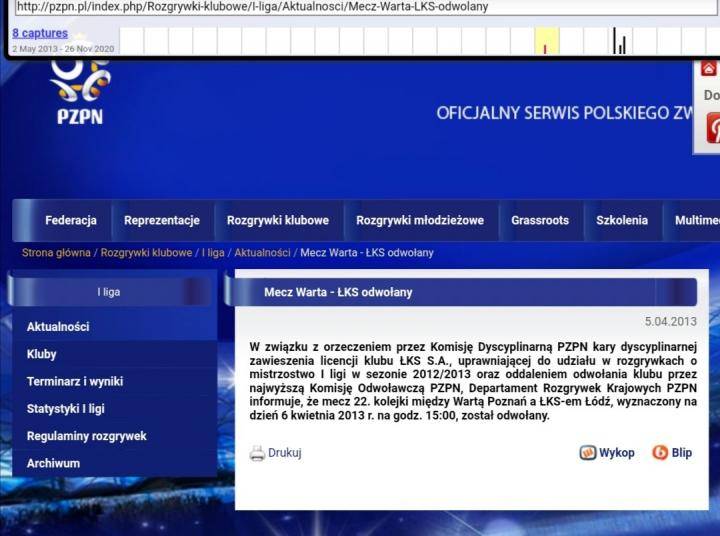The height and width of the screenshot is (536, 720).
Task: Click the OFICJALNY SERWIS POLSKIEGO banner text
Action: tap(564, 113)
